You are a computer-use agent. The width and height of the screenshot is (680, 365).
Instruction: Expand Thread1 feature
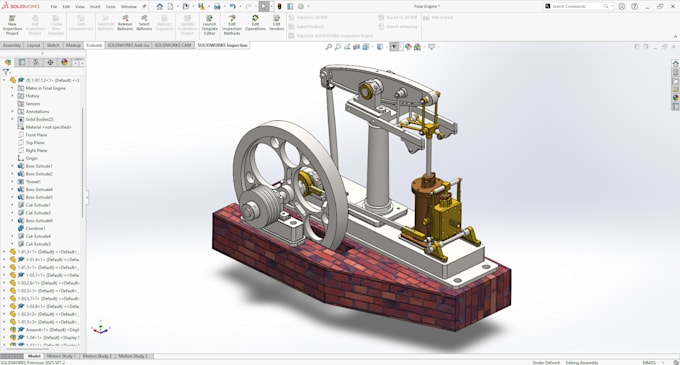coord(12,182)
